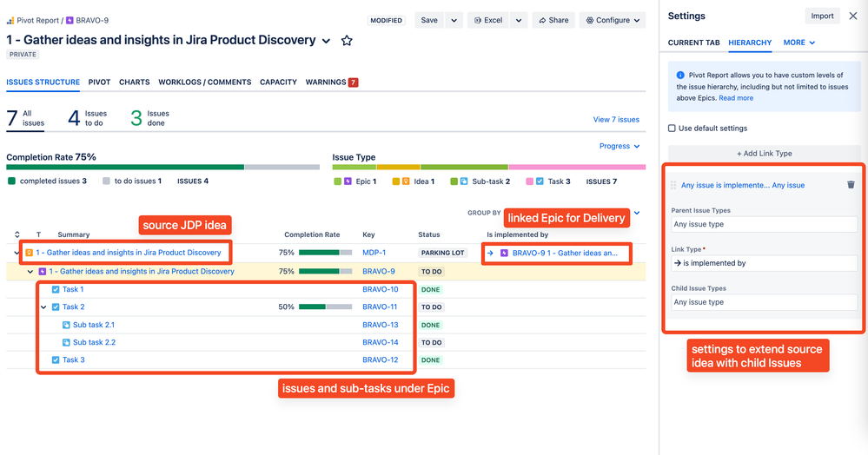Image resolution: width=868 pixels, height=455 pixels.
Task: Click the epic icon beside BRAVO-9 breadcrumb
Action: pos(70,21)
